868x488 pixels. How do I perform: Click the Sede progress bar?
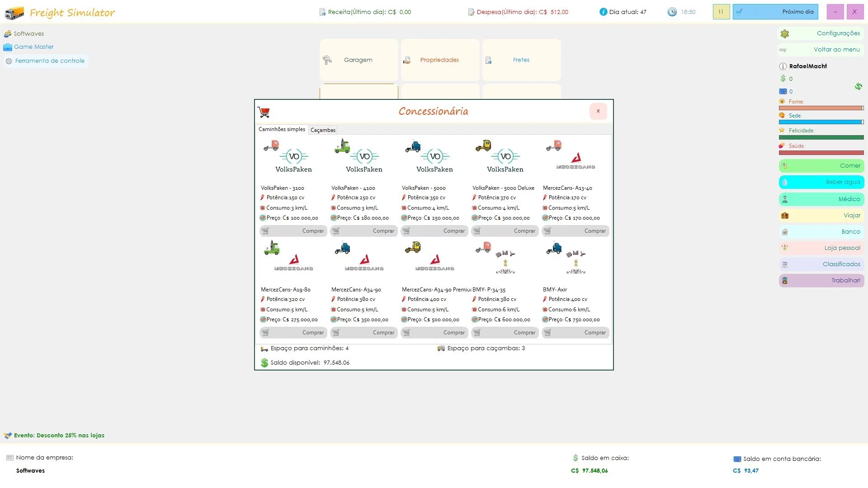coord(821,122)
